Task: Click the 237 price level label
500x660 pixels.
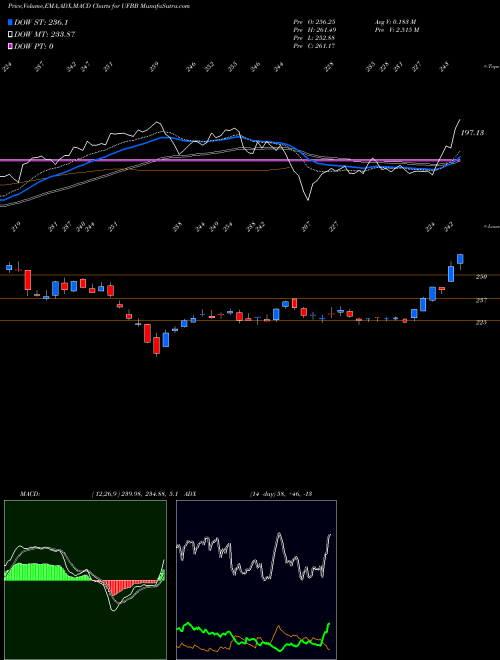Action: 481,300
